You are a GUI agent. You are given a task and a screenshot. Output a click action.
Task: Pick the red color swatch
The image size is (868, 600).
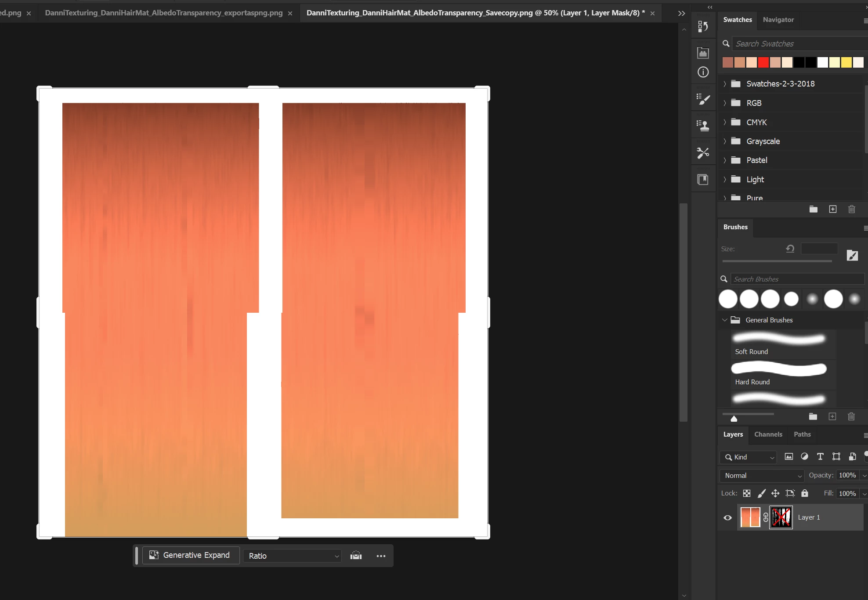pos(763,62)
